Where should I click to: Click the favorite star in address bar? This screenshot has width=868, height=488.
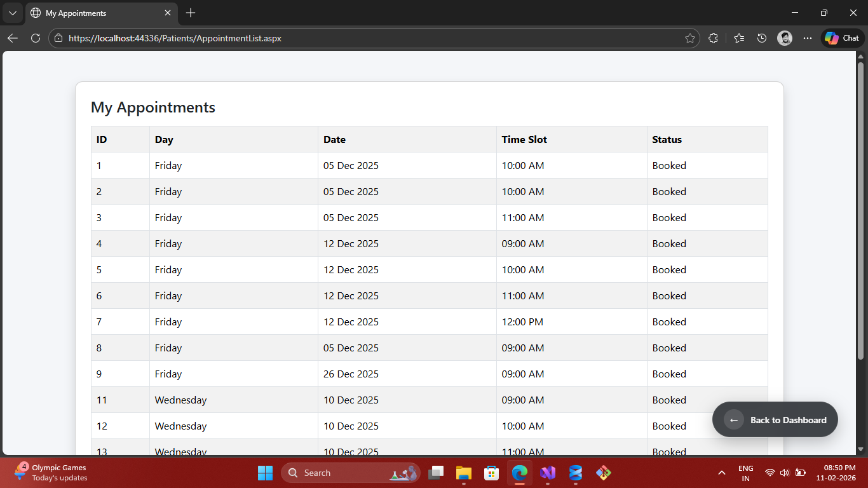pyautogui.click(x=689, y=38)
